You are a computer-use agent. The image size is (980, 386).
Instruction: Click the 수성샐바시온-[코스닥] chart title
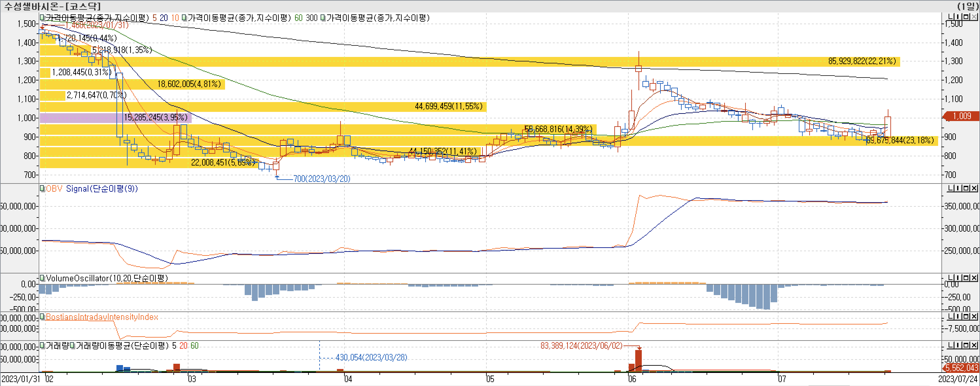pyautogui.click(x=52, y=6)
